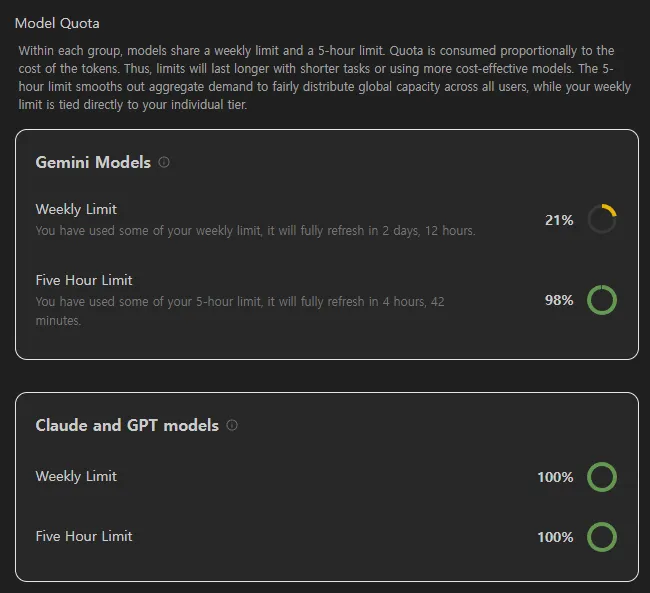Image resolution: width=650 pixels, height=593 pixels.
Task: Click the Gemini Models heading
Action: click(93, 162)
